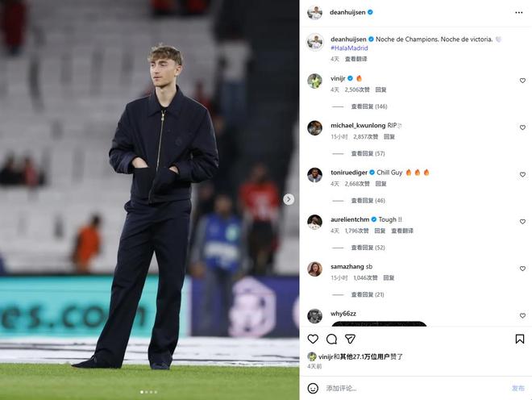Screen dimensions: 532x400
Task: Open the comment bubble icon
Action: pos(331,339)
